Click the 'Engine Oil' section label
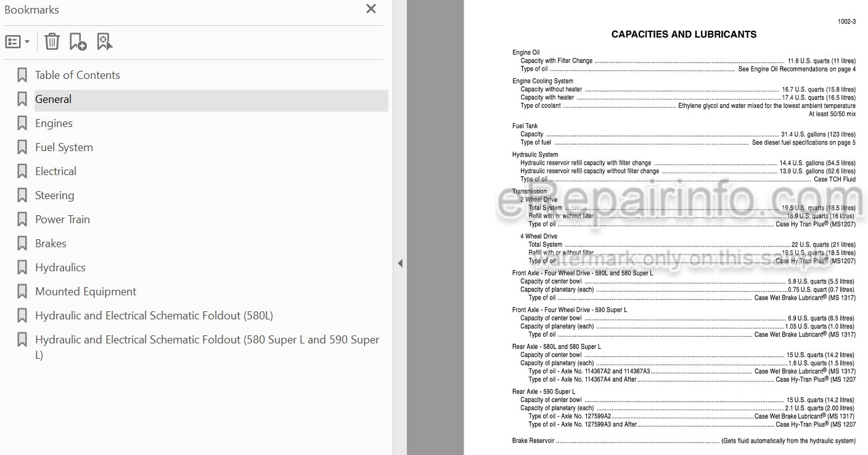Screen dimensions: 868x455 tap(526, 52)
